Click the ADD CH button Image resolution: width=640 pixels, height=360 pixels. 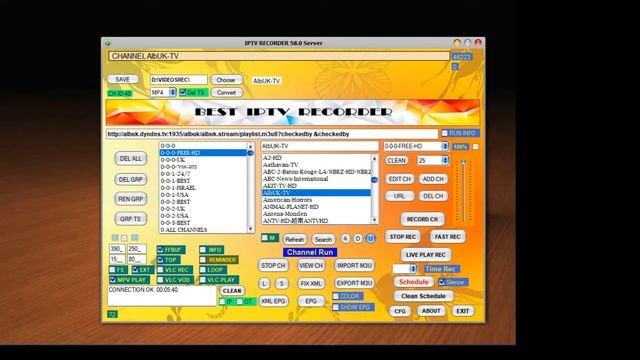pyautogui.click(x=433, y=179)
